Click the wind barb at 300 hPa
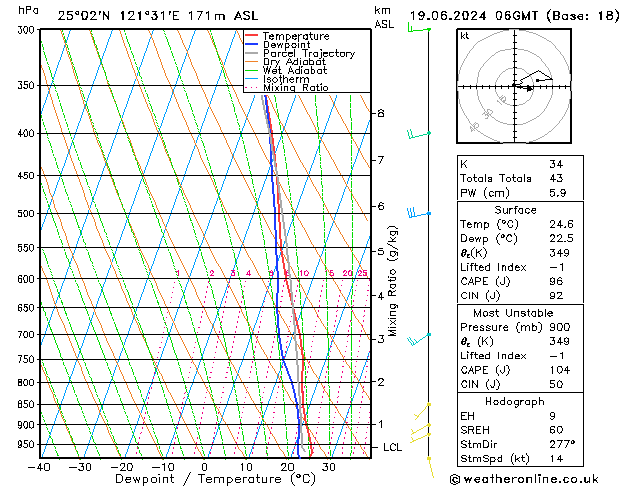 click(x=419, y=28)
